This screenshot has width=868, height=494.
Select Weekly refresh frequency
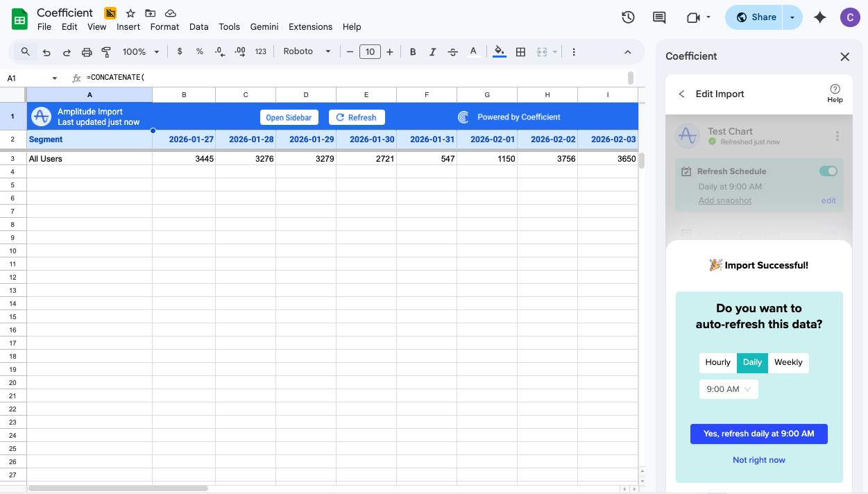pos(788,362)
